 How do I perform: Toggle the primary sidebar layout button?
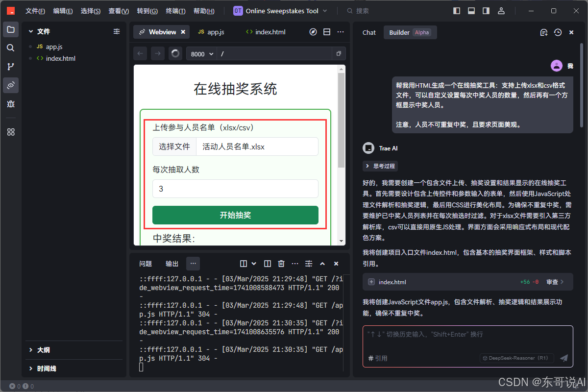tap(457, 11)
